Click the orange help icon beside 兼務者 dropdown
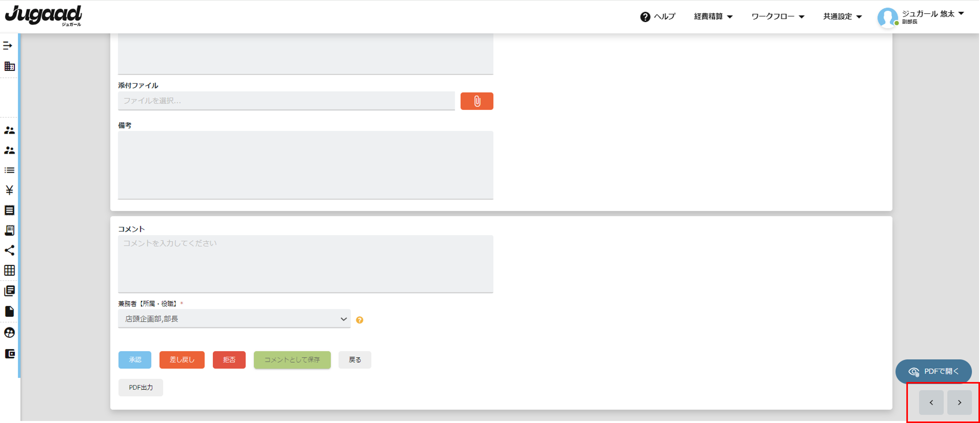The width and height of the screenshot is (980, 423). tap(360, 320)
